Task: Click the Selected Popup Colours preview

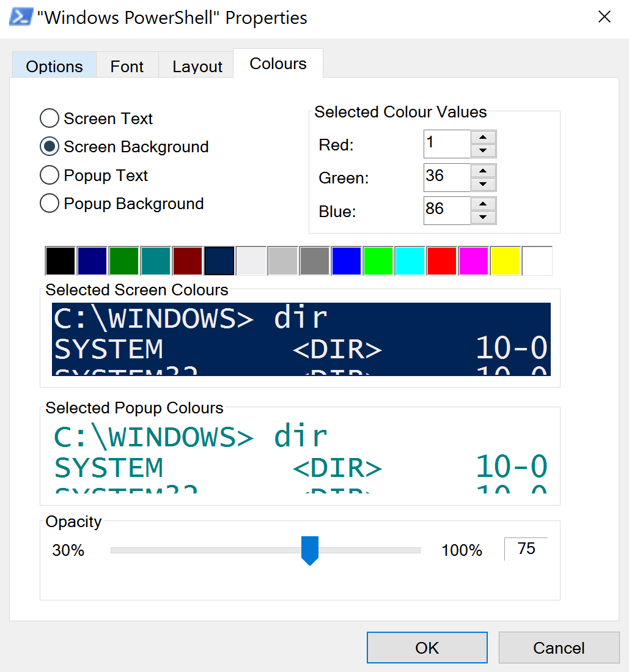Action: (x=301, y=457)
